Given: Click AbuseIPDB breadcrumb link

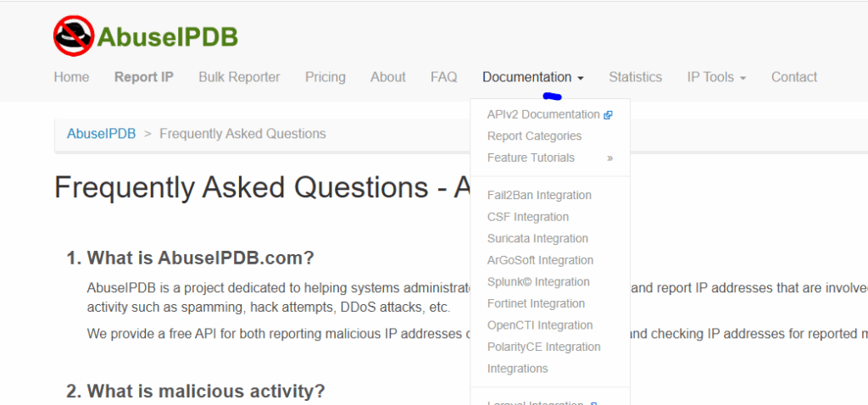Looking at the screenshot, I should tap(102, 133).
